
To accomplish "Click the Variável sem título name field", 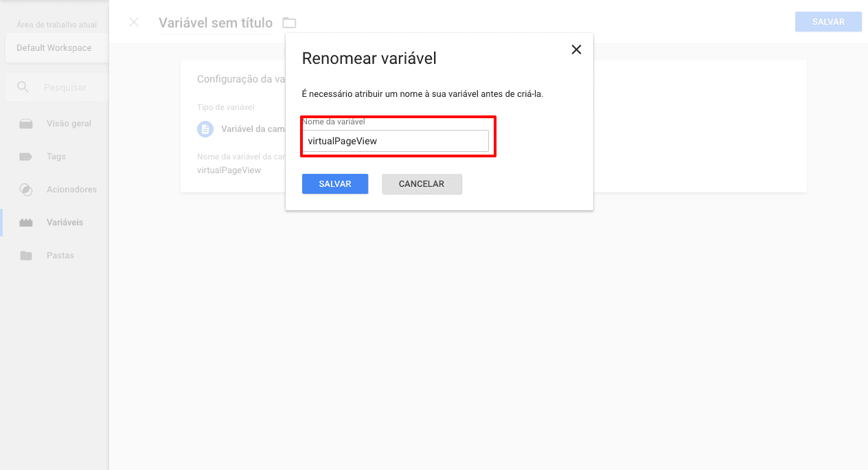I will (x=216, y=22).
